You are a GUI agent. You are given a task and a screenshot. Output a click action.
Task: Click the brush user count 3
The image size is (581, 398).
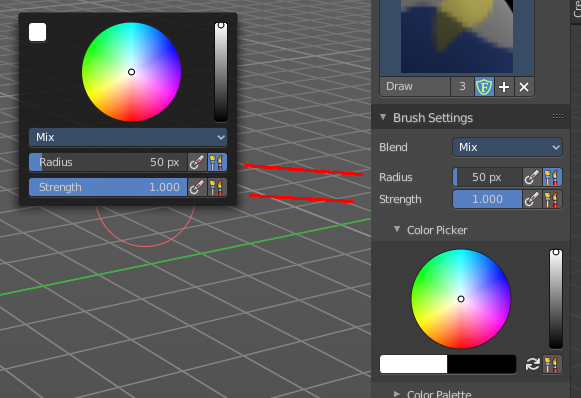(462, 87)
